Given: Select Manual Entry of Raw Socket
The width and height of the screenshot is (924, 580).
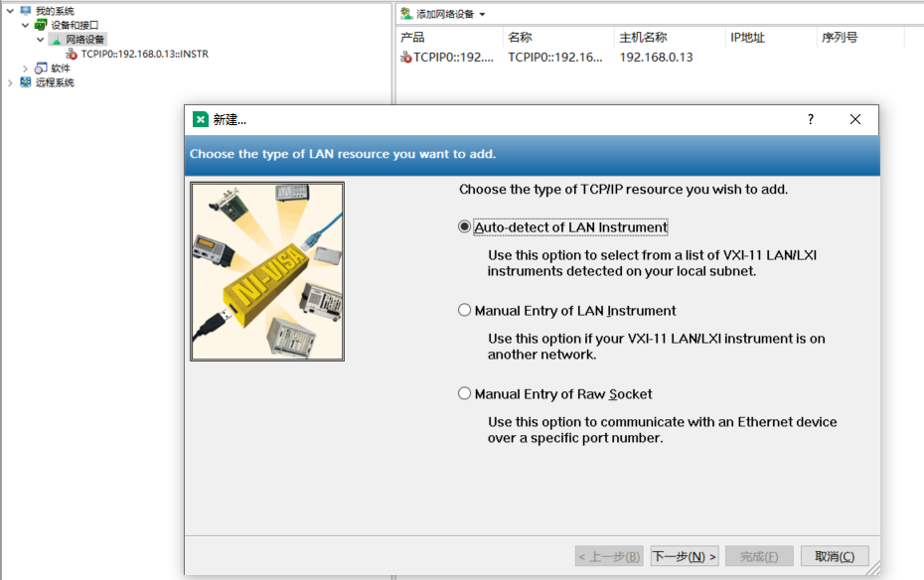Looking at the screenshot, I should 464,393.
